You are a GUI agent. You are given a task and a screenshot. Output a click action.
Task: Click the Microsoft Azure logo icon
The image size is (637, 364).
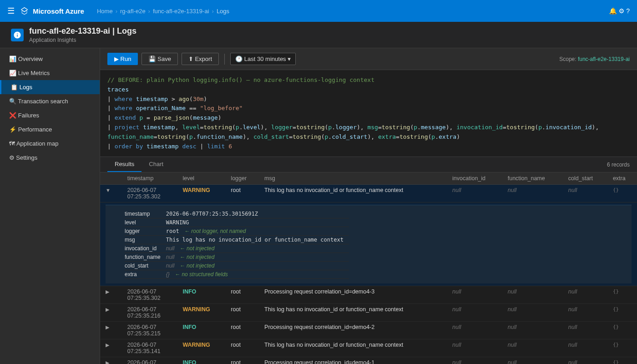25,11
